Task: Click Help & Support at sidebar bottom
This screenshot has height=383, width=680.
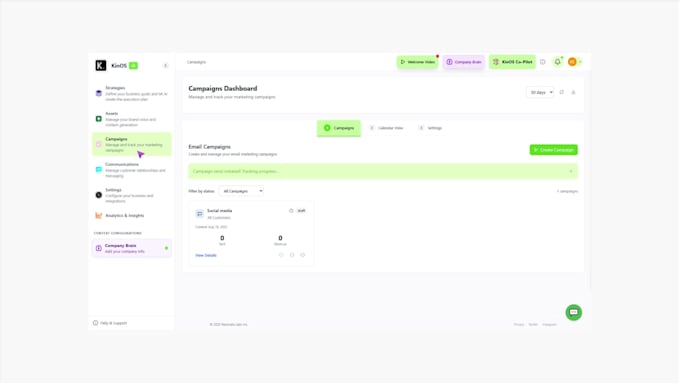Action: (x=110, y=323)
